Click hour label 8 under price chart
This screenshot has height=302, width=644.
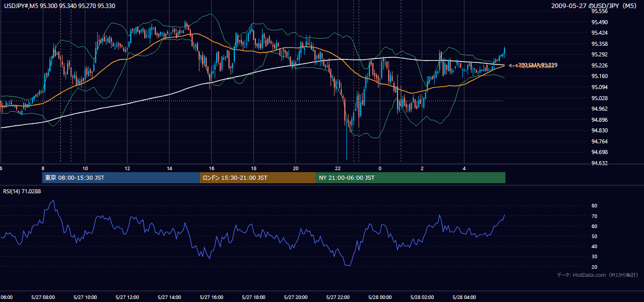point(43,169)
